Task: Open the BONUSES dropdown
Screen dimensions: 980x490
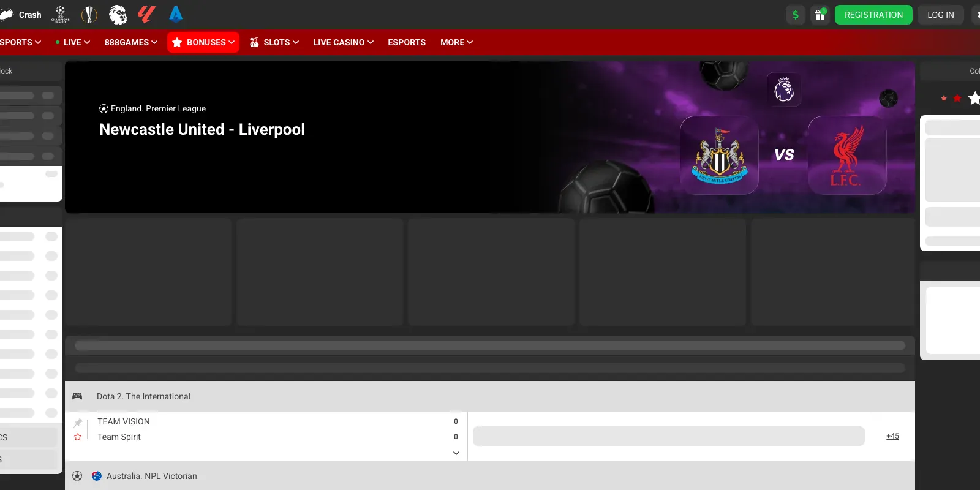Action: point(203,42)
